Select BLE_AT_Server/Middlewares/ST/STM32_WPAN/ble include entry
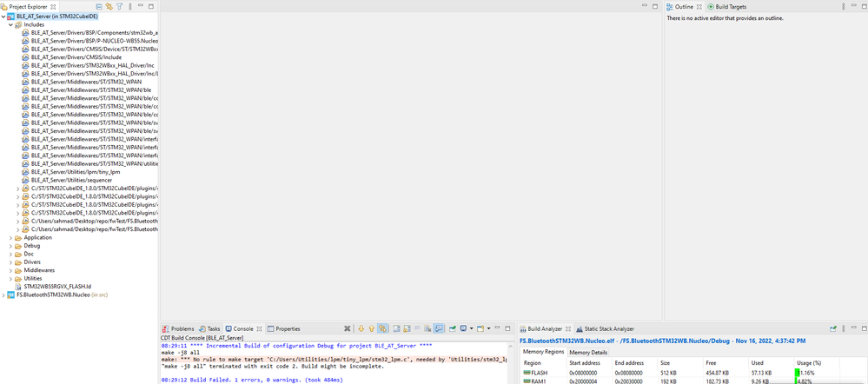The height and width of the screenshot is (384, 868). point(90,89)
